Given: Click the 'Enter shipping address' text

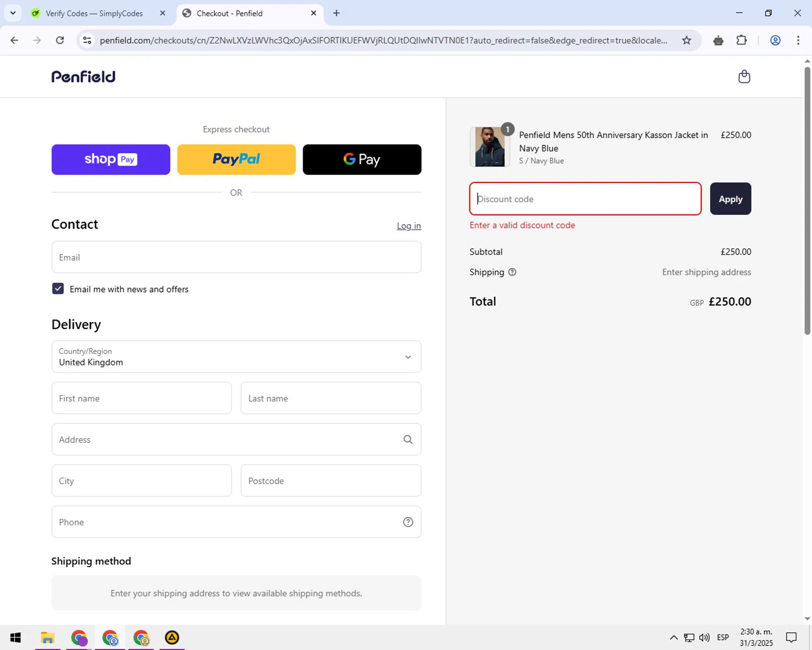Looking at the screenshot, I should pyautogui.click(x=706, y=272).
